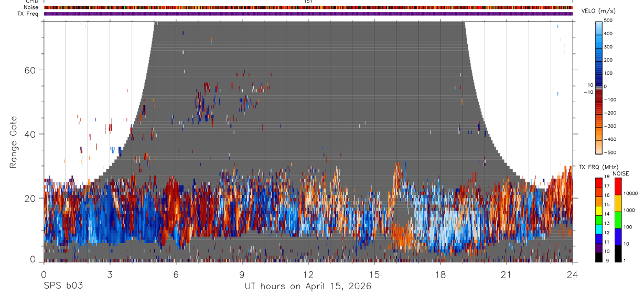
Task: Click the purple TX Freq strip above the plot
Action: 308,14
